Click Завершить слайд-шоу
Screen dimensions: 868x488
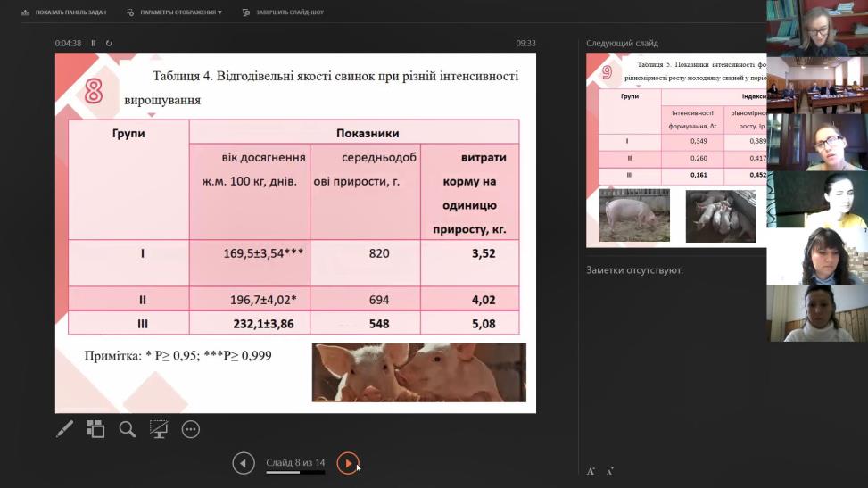(279, 13)
